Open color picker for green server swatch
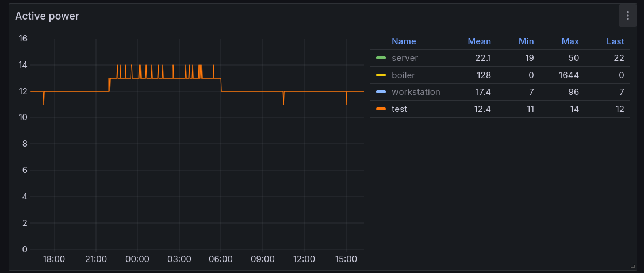Viewport: 644px width, 273px height. click(x=381, y=58)
